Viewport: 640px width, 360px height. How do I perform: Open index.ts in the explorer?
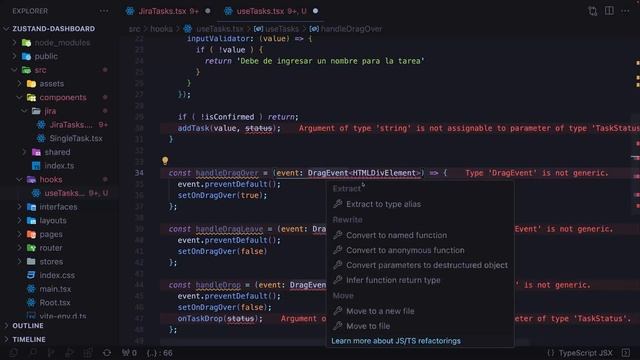[x=59, y=166]
